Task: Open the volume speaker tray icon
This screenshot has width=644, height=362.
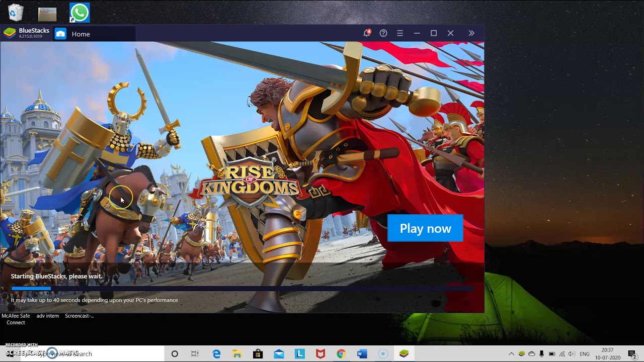Action: 572,354
